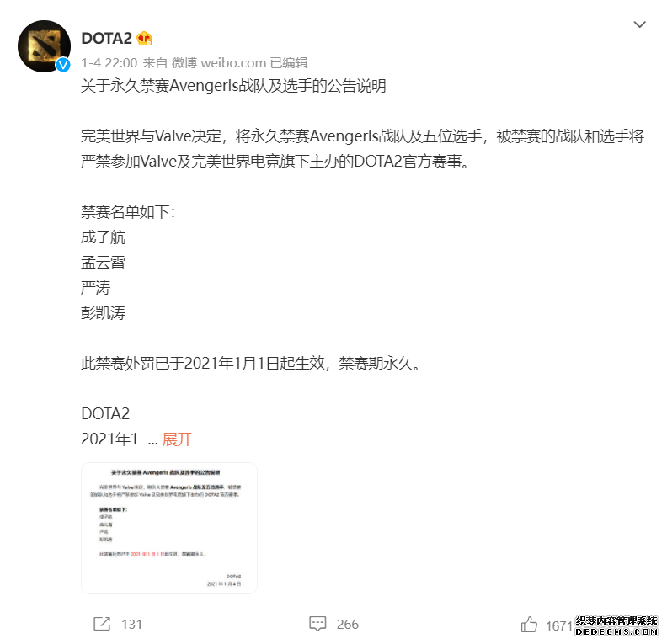This screenshot has height=644, width=667.
Task: Click the 1-4 22:00 timestamp link
Action: (109, 63)
